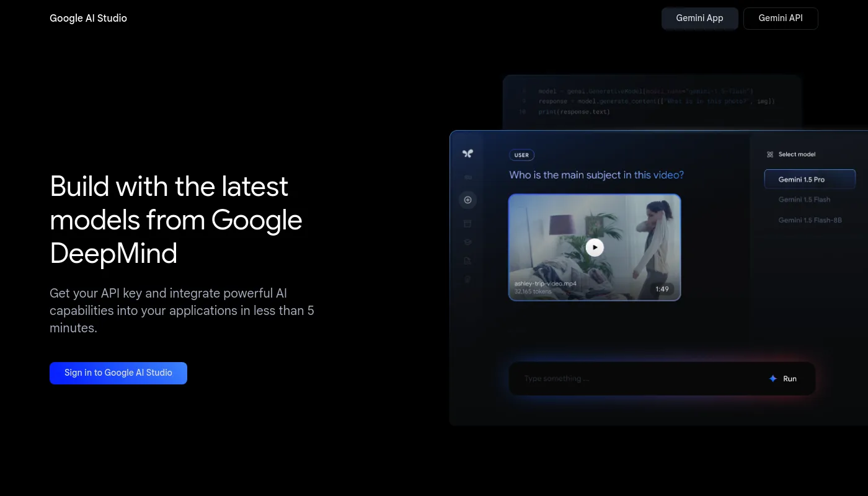Click the icon beside Select model
This screenshot has height=496, width=868.
(769, 154)
